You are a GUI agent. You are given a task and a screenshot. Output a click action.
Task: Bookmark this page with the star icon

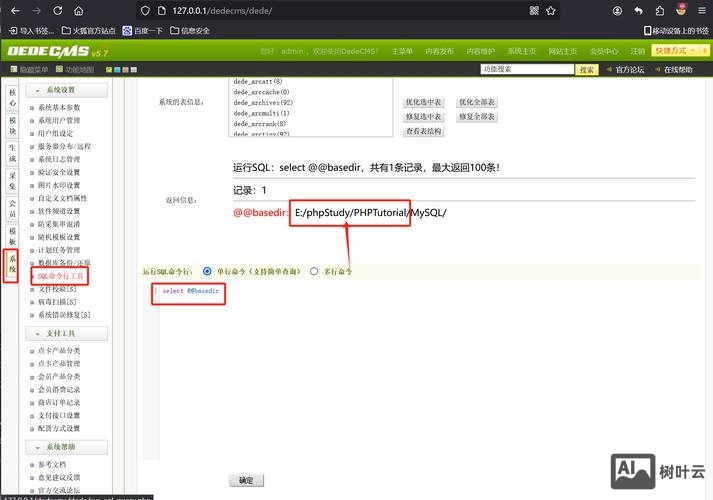(551, 10)
